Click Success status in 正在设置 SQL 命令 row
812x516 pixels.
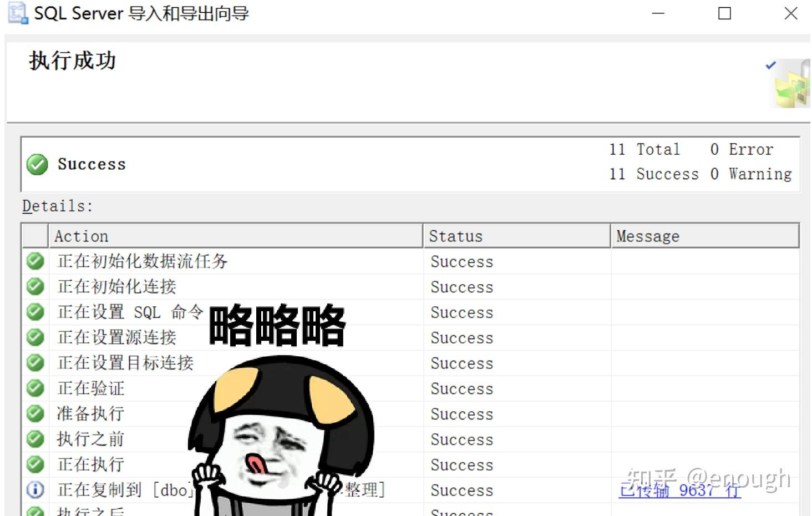point(462,312)
